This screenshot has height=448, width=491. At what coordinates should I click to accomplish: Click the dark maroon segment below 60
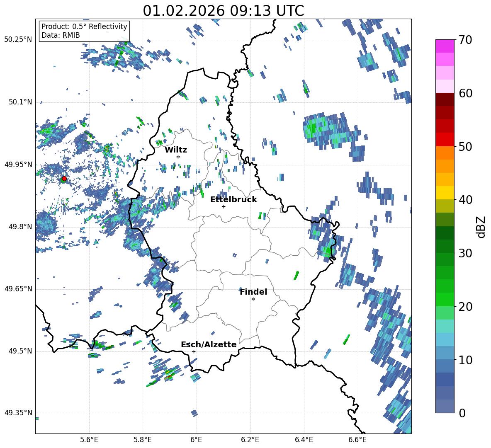coord(445,99)
